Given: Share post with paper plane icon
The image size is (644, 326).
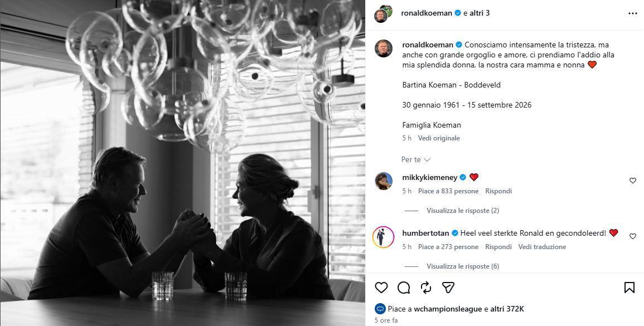Looking at the screenshot, I should tap(448, 288).
